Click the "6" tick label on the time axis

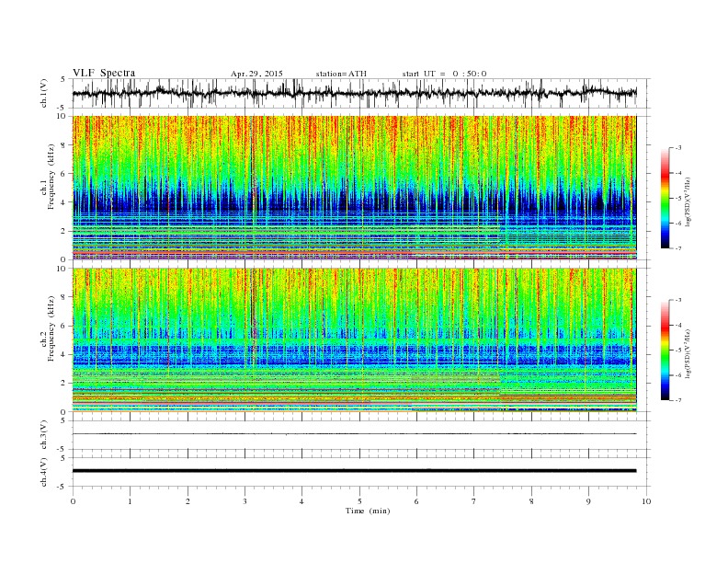click(x=416, y=501)
